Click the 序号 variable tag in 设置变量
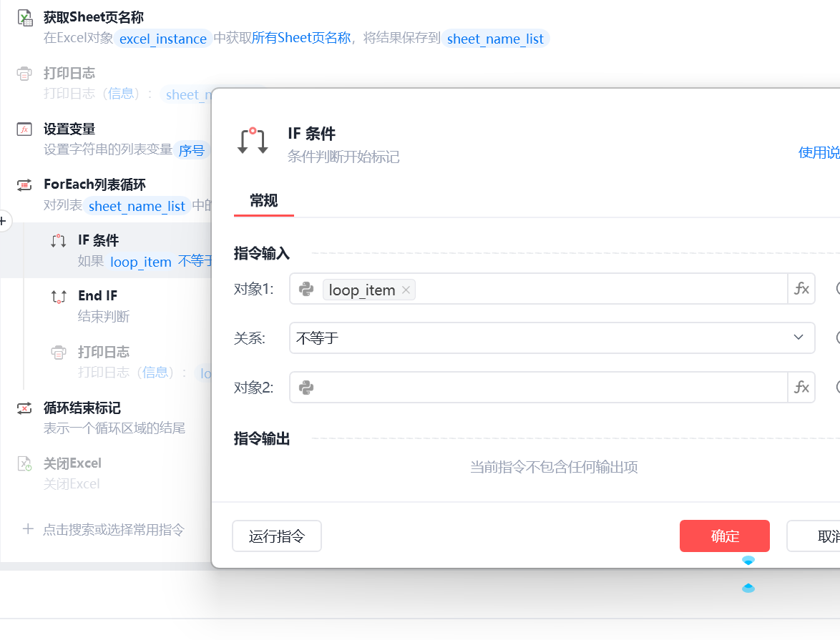This screenshot has height=640, width=840. (x=191, y=150)
